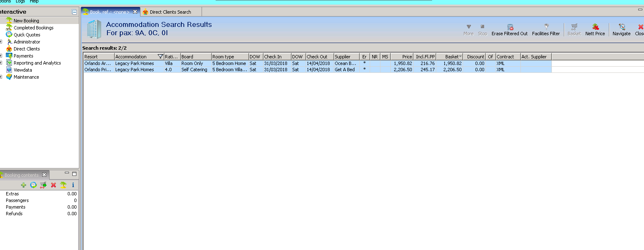The width and height of the screenshot is (644, 250).
Task: Open the Facilities Filter tool
Action: coord(546,30)
